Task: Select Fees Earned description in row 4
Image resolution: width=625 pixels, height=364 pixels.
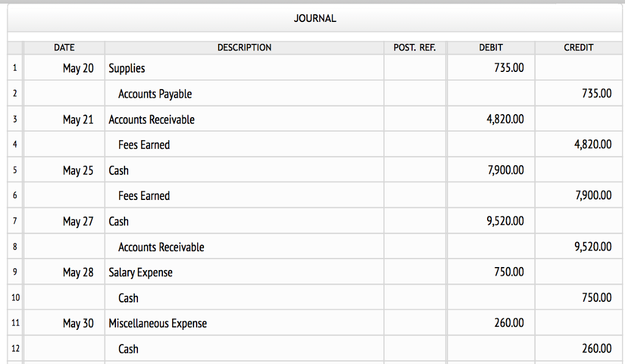Action: pyautogui.click(x=244, y=145)
